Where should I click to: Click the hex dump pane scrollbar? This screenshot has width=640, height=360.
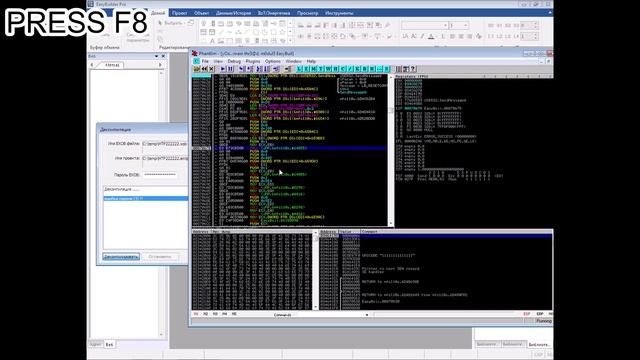315,271
